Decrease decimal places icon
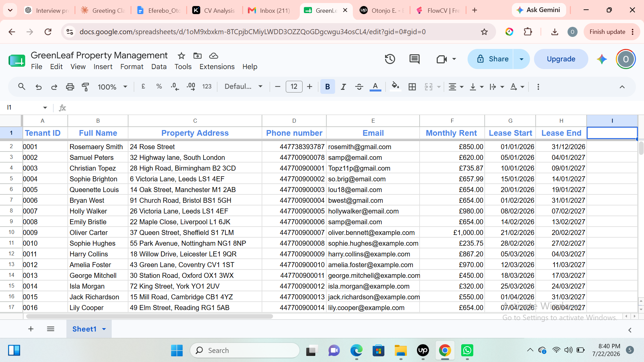 pos(175,86)
